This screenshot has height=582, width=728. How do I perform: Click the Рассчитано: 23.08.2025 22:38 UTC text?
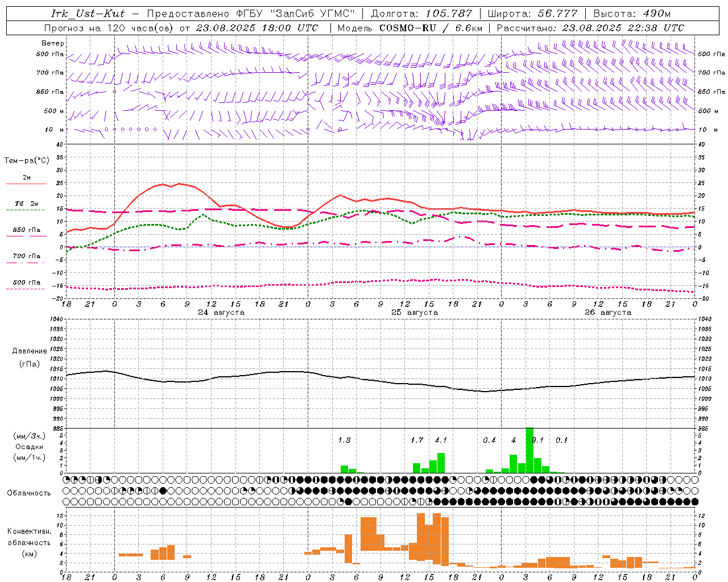(x=590, y=28)
